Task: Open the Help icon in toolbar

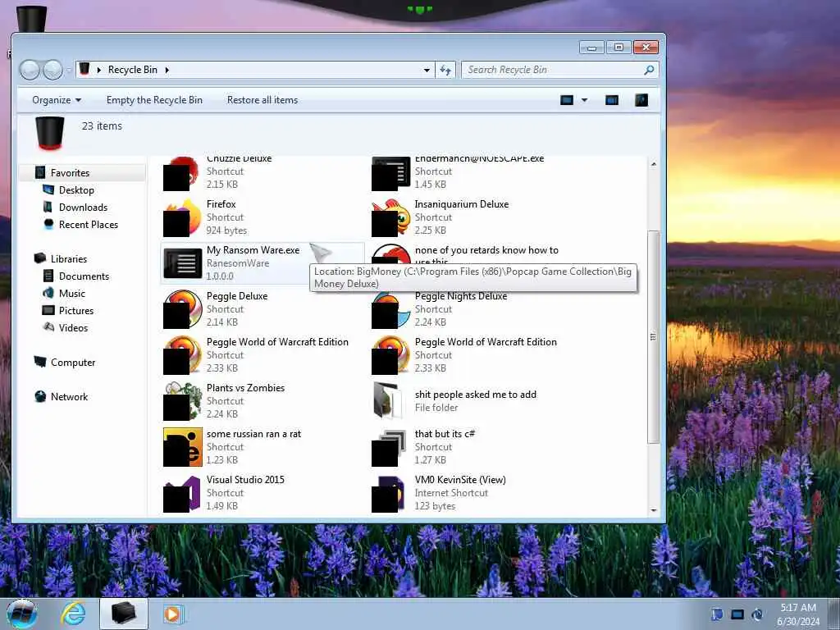Action: (641, 100)
